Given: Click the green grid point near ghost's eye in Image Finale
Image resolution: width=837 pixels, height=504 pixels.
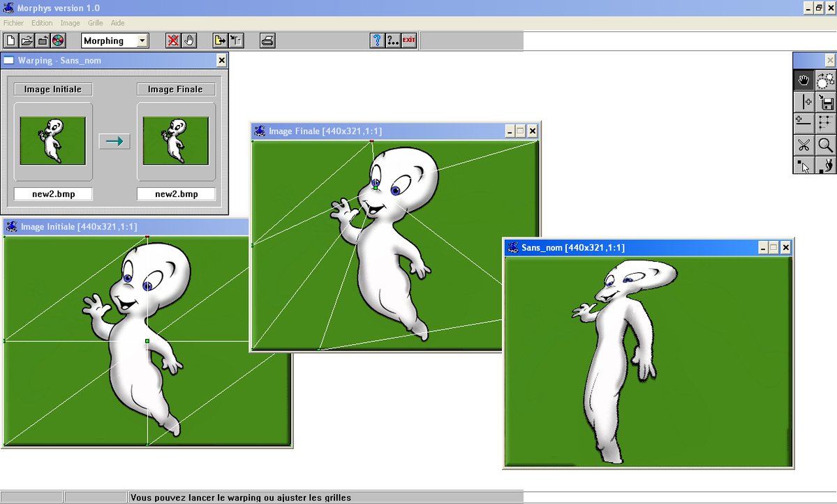Looking at the screenshot, I should tap(376, 187).
